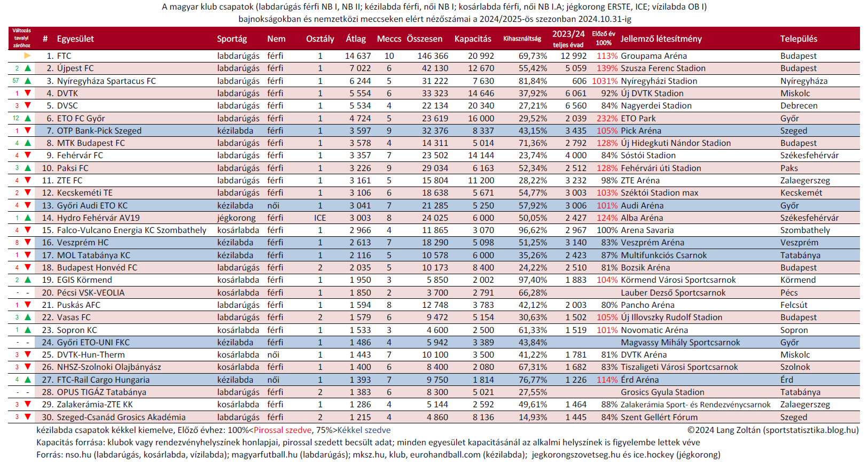Screen dimensions: 868x472
Task: Select the Érd Aréna cell
Action: point(639,380)
